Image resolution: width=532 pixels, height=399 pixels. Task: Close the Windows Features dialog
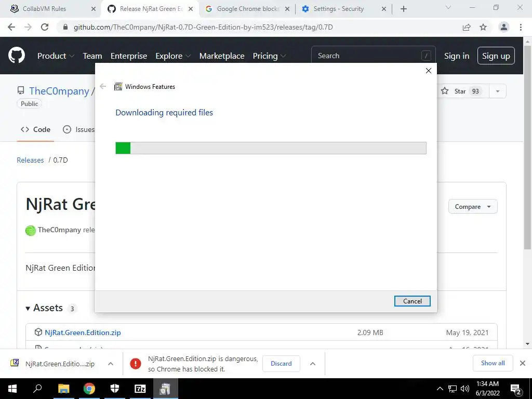pos(429,71)
